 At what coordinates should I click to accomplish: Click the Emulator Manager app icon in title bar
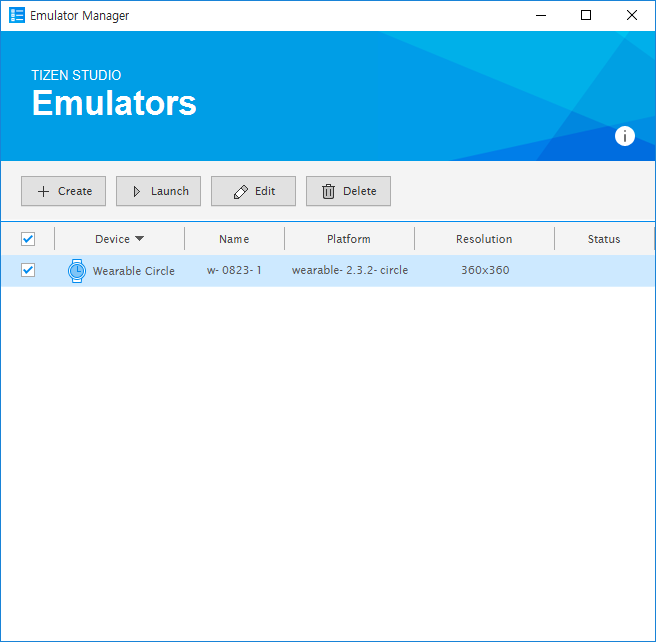17,15
